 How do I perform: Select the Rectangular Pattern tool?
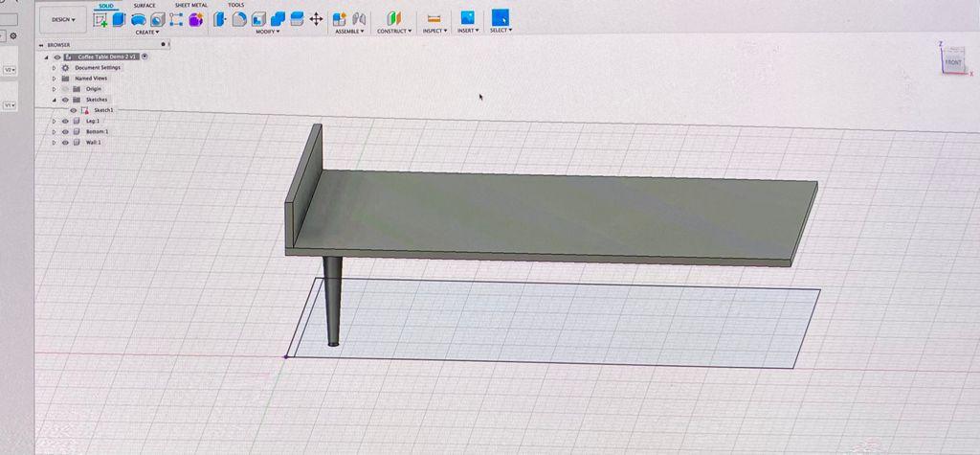pyautogui.click(x=176, y=19)
